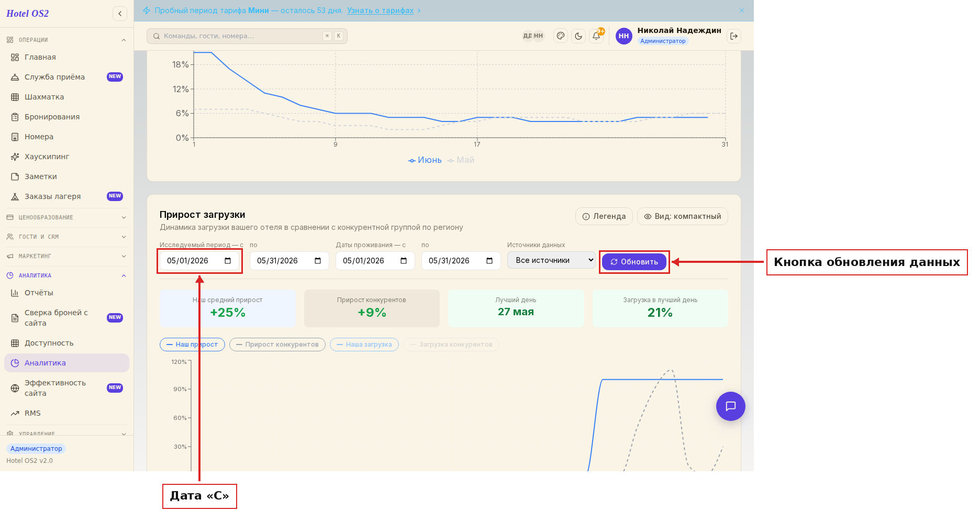980x521 pixels.
Task: Toggle the 'Прирост конкурентов' series chip
Action: point(277,345)
